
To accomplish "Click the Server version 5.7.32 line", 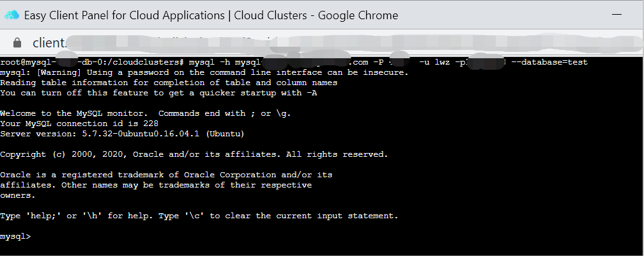I will (122, 134).
